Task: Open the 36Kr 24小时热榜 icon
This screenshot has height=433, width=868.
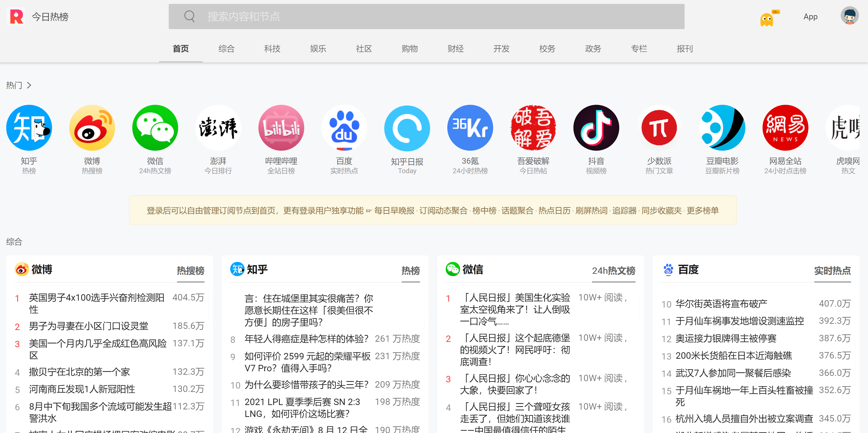Action: [470, 128]
